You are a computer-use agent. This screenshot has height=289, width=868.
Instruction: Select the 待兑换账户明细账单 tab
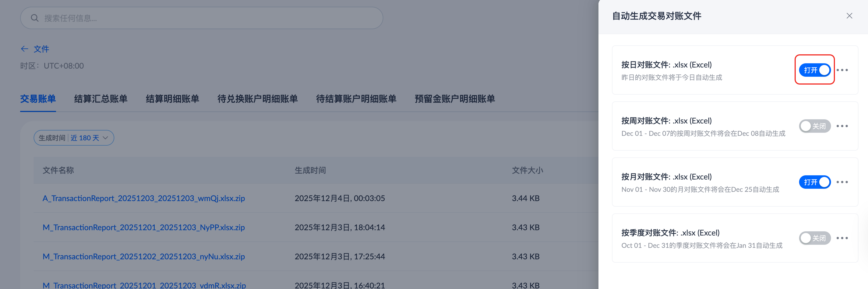[x=257, y=99]
